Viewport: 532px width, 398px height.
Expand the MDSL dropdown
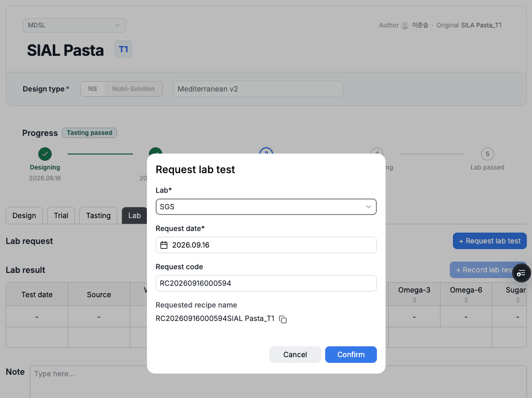tap(74, 25)
